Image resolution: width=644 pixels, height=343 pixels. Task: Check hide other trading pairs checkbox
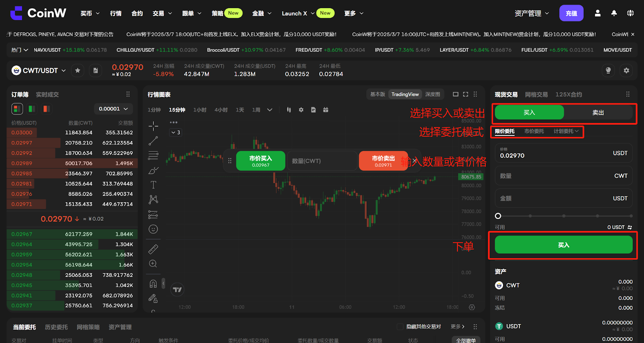tap(400, 326)
